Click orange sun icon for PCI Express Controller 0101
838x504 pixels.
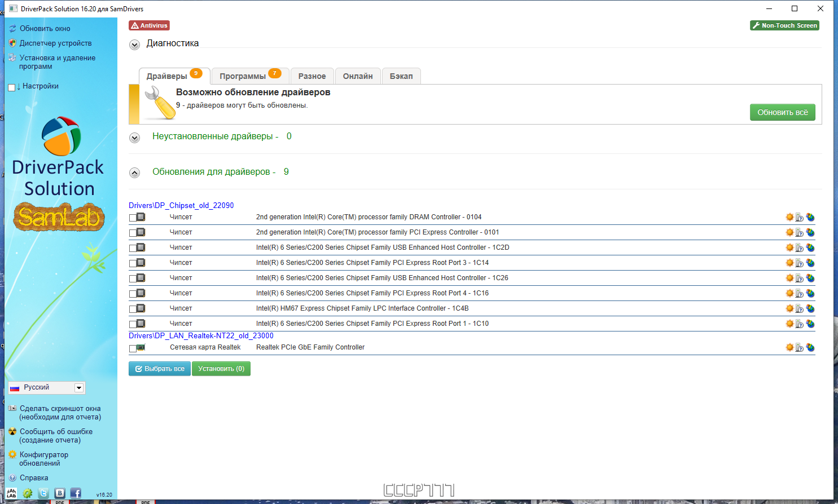pyautogui.click(x=789, y=232)
